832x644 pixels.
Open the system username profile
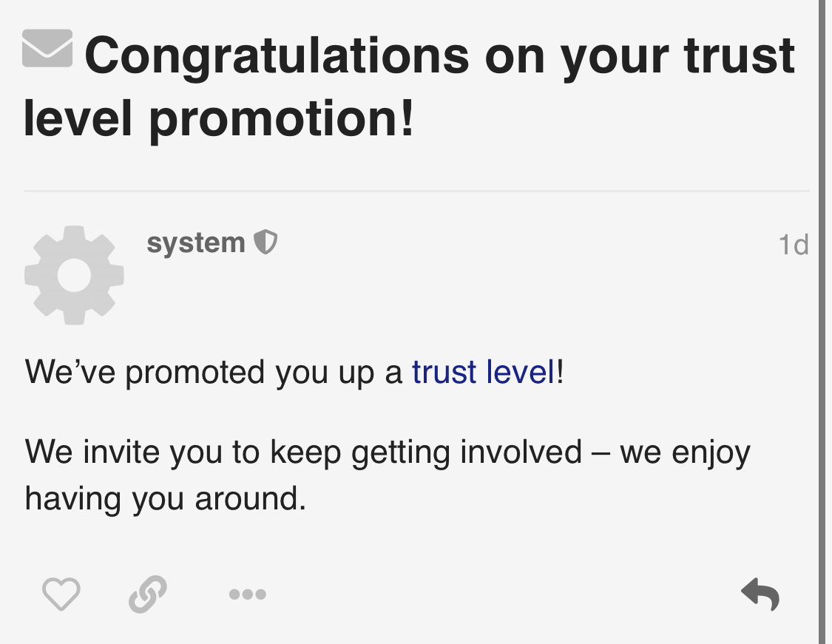pyautogui.click(x=196, y=243)
